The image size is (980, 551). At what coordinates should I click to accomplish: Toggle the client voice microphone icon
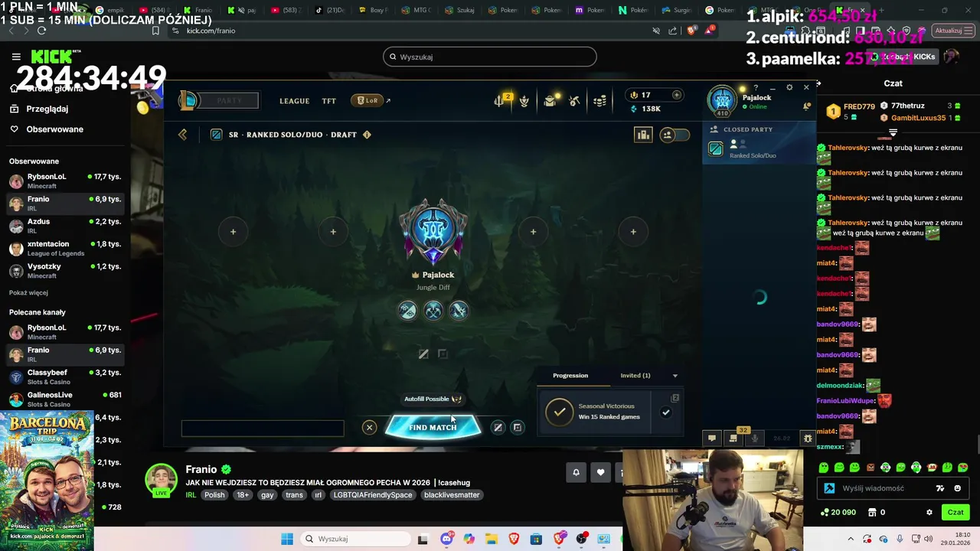coord(755,439)
